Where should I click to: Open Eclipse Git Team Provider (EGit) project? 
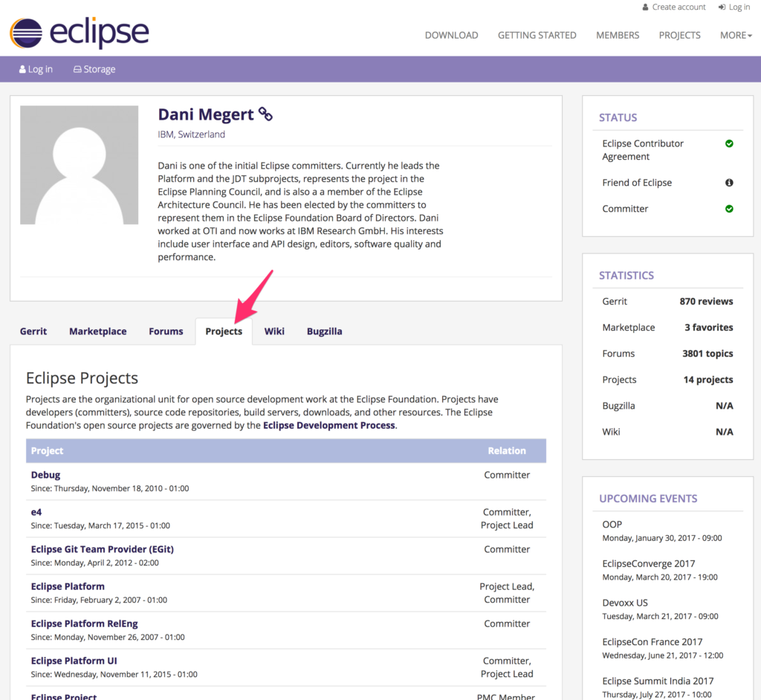tap(103, 549)
